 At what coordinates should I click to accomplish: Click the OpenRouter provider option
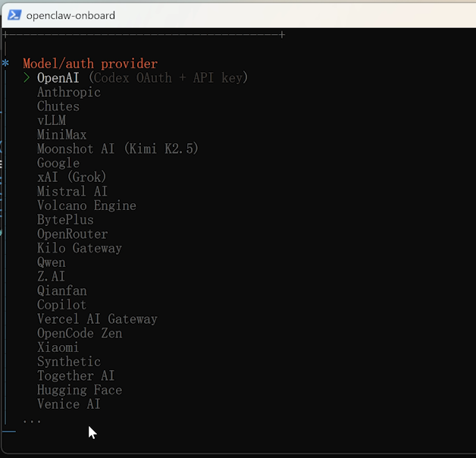(73, 234)
